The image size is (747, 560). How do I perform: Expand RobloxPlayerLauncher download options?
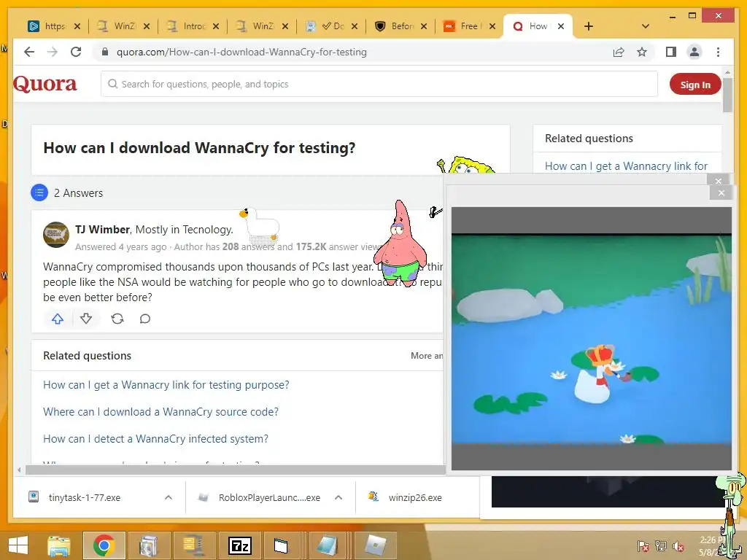click(338, 497)
